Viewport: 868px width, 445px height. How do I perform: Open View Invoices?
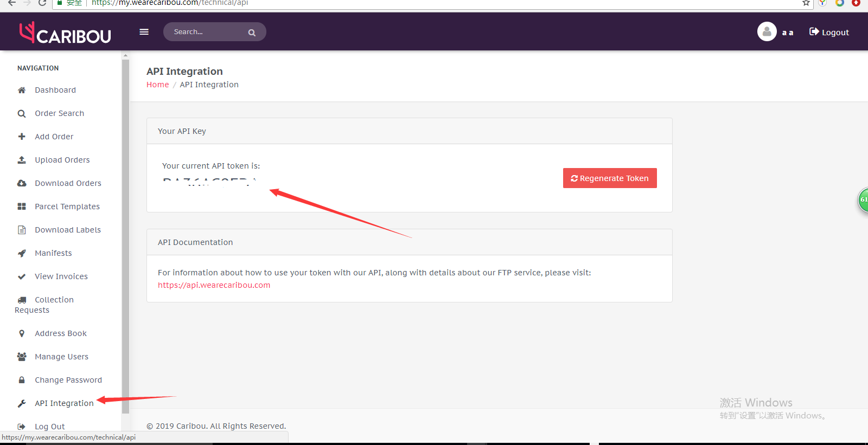coord(61,276)
